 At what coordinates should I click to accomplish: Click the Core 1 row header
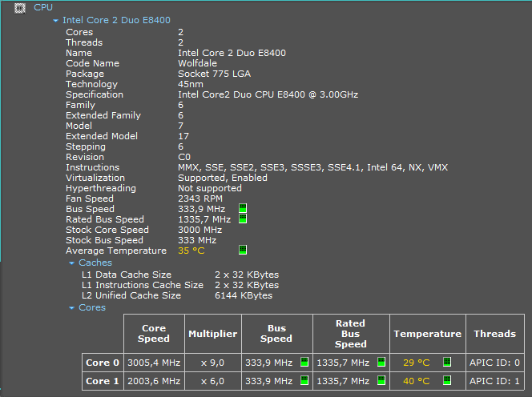tap(103, 381)
